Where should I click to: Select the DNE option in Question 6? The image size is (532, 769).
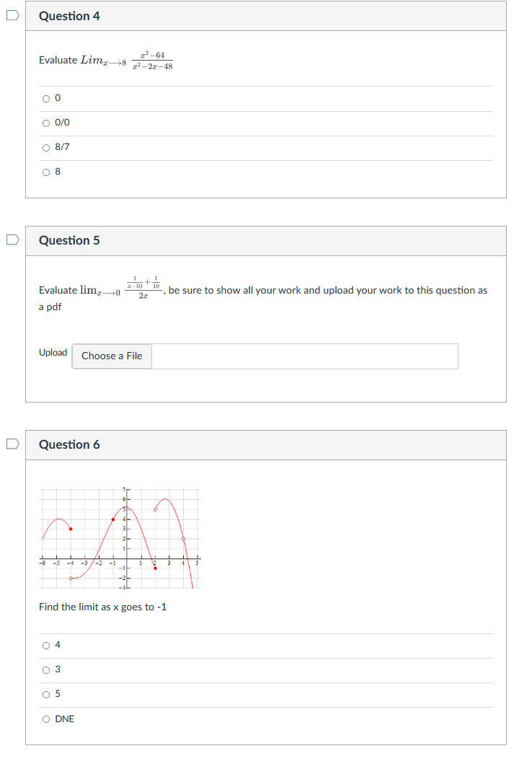point(45,719)
